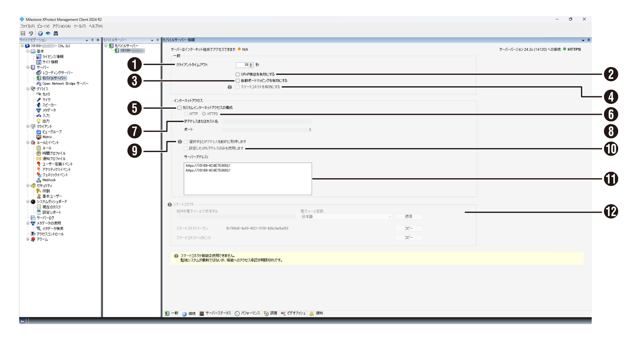Collapse the ルールとイベント tree node
Screen dimensions: 644x340
click(x=28, y=142)
